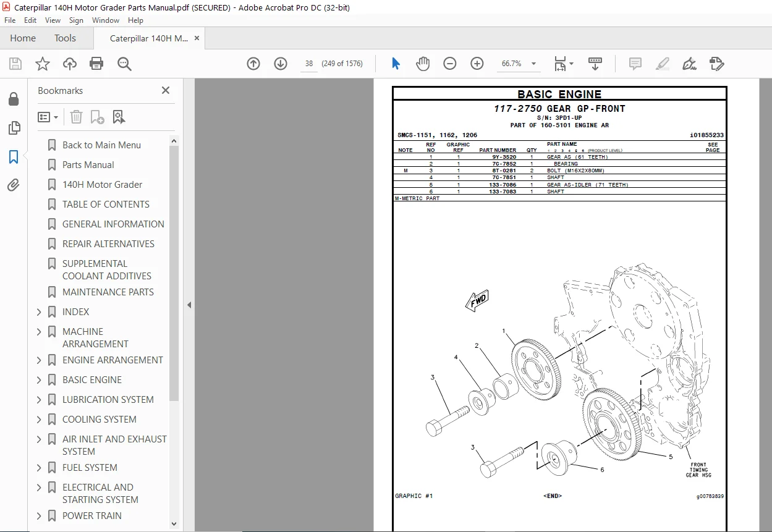
Task: Expand the LUBRICATION SYSTEM bookmark
Action: 40,400
